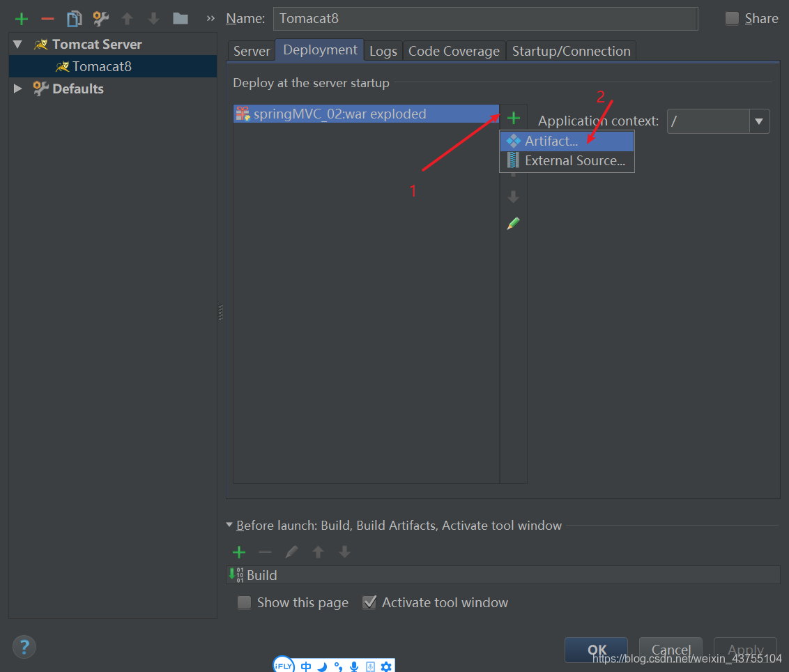Edit before launch task pencil icon
This screenshot has width=789, height=672.
tap(291, 552)
